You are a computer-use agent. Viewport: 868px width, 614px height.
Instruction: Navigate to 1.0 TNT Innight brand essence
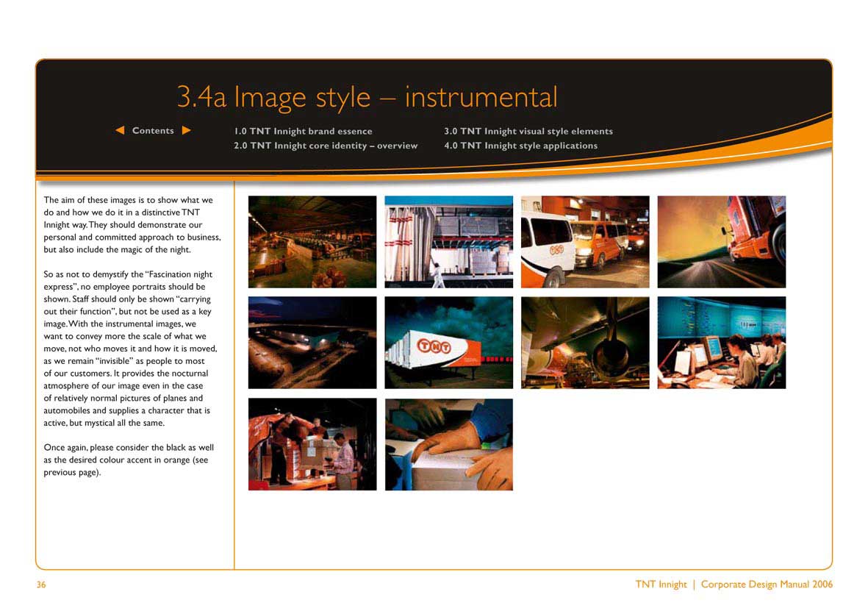[x=302, y=131]
